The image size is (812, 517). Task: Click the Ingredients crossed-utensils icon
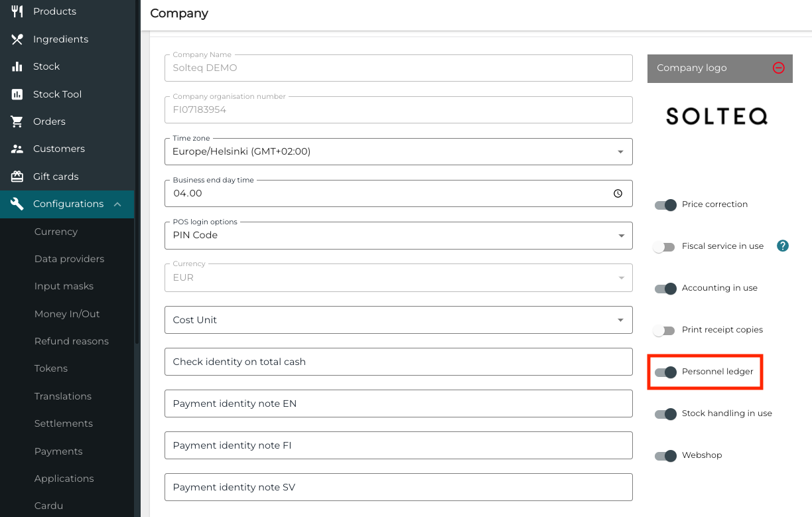click(x=17, y=39)
